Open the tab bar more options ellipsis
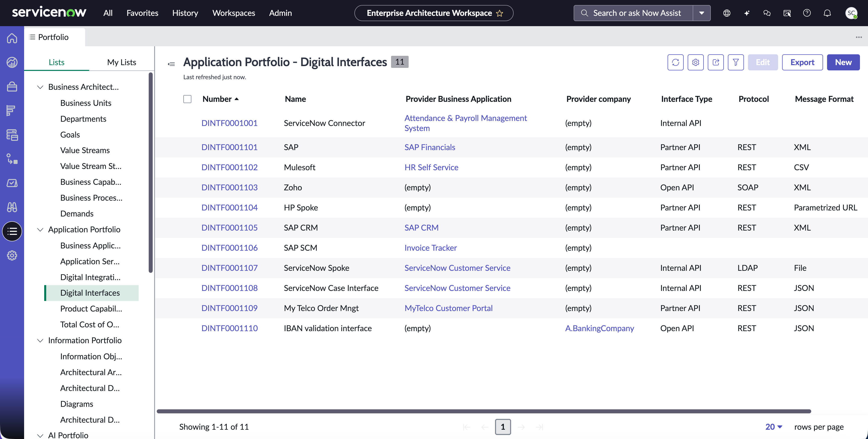This screenshot has width=868, height=439. coord(858,37)
